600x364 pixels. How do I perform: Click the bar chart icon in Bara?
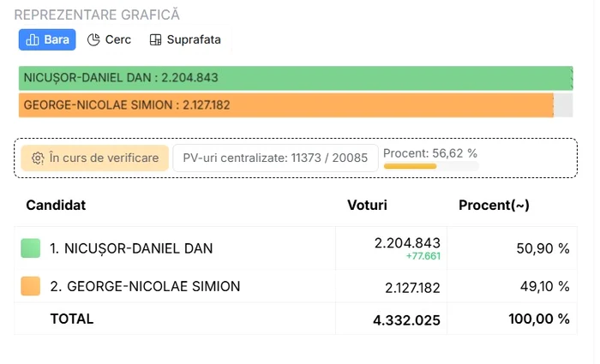[x=33, y=39]
